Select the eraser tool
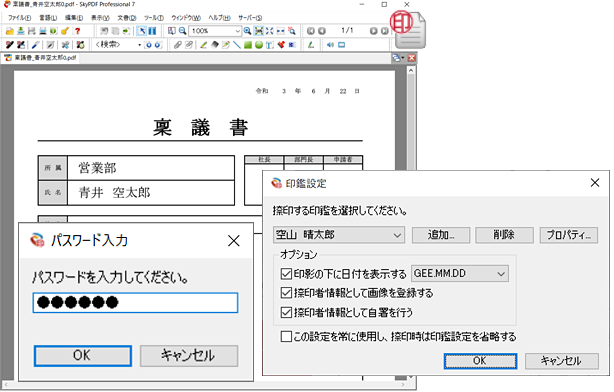Image resolution: width=614 pixels, height=392 pixels. point(215,45)
